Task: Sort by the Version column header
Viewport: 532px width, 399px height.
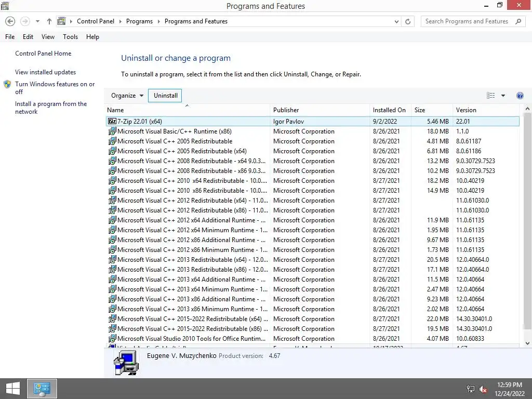Action: coord(486,110)
